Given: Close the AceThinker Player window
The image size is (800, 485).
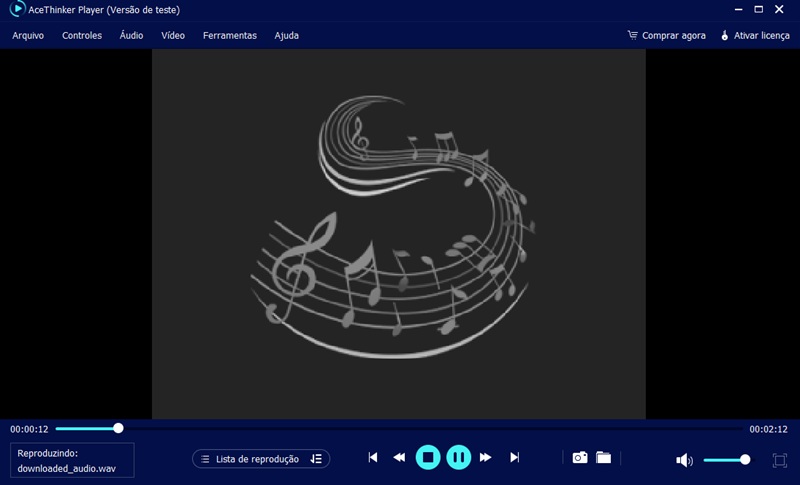Looking at the screenshot, I should click(779, 9).
